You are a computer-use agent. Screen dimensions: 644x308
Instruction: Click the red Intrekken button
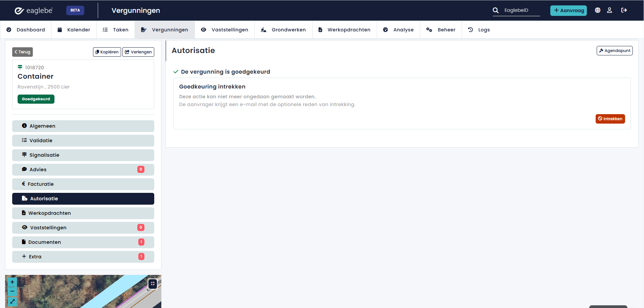pos(610,119)
